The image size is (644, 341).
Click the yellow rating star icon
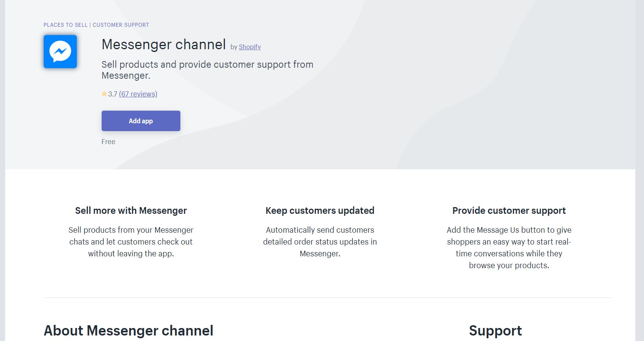click(104, 94)
